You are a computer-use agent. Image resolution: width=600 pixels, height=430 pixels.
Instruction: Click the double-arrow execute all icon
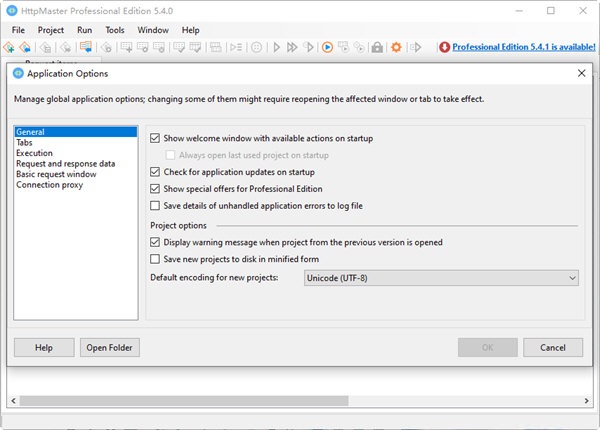pyautogui.click(x=292, y=47)
